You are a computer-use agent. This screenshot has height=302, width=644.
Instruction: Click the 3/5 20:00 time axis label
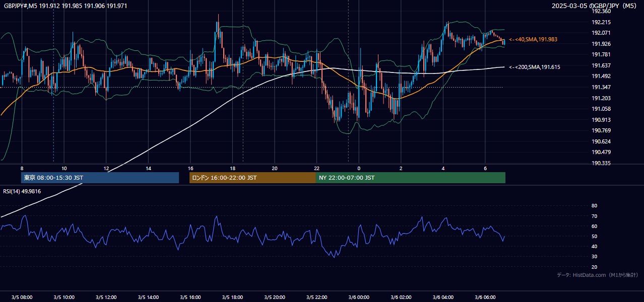[275, 297]
